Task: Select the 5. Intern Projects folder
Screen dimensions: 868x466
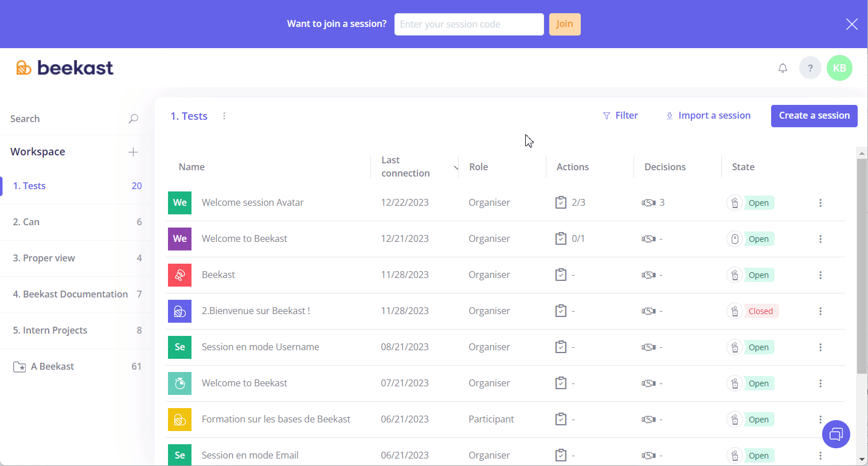Action: tap(77, 330)
